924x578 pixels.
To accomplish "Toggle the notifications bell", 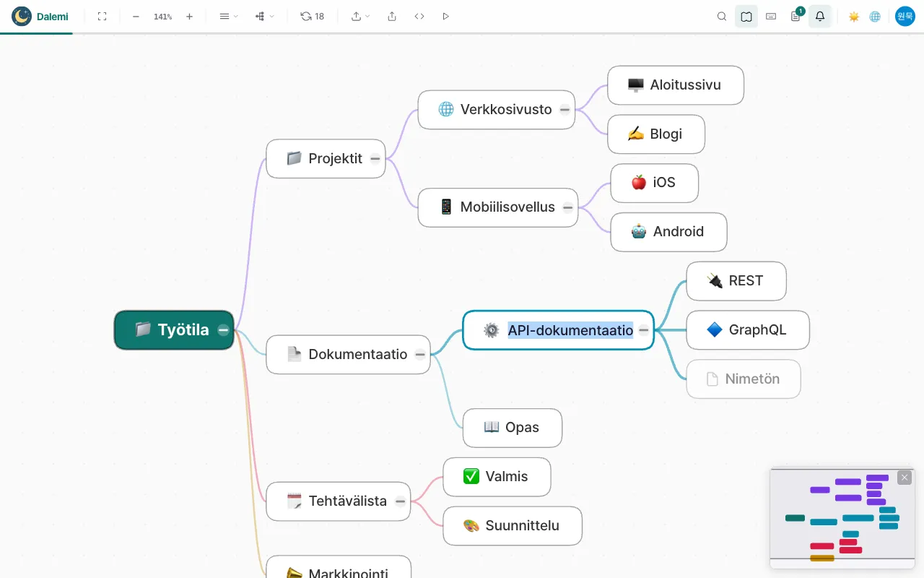I will (x=820, y=16).
